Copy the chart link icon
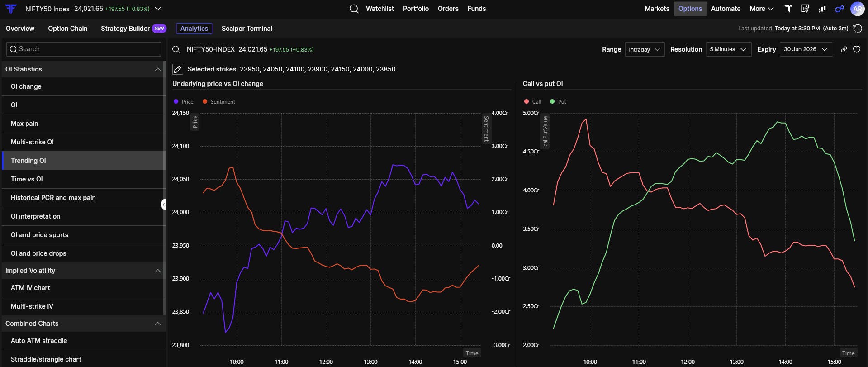Viewport: 868px width, 367px height. [x=844, y=49]
